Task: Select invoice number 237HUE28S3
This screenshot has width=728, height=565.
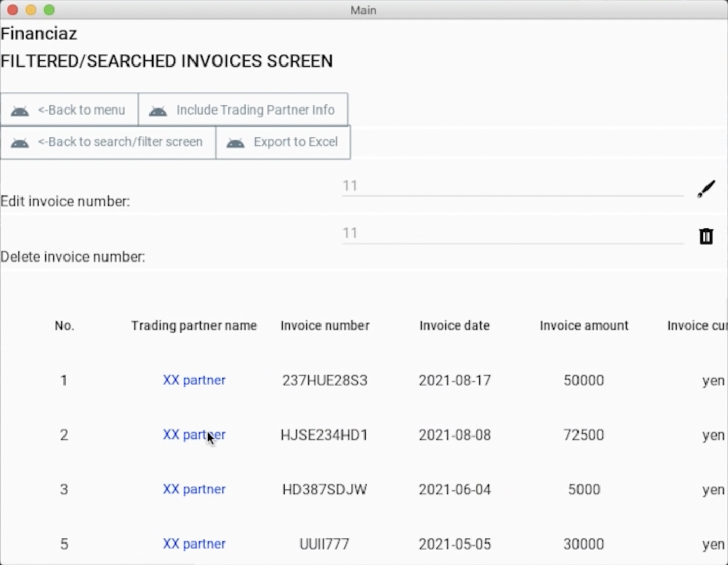Action: 325,380
